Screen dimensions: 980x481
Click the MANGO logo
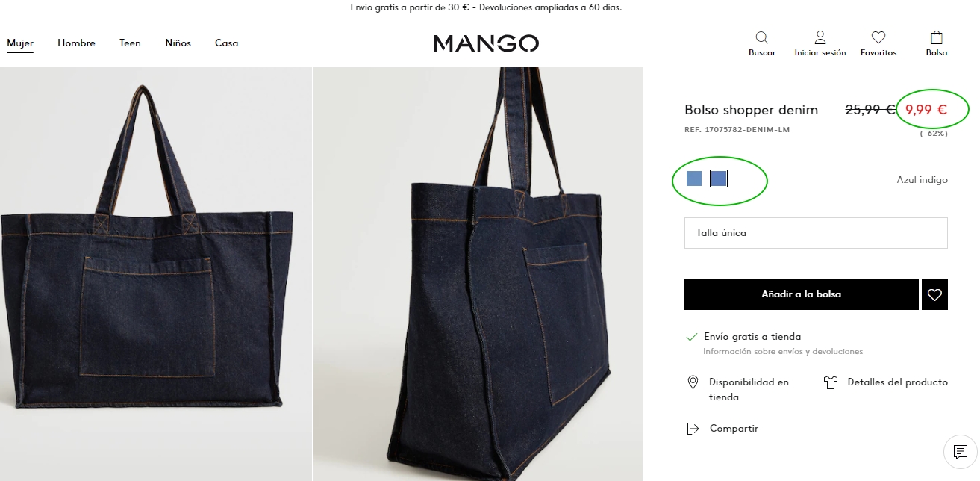[x=486, y=43]
